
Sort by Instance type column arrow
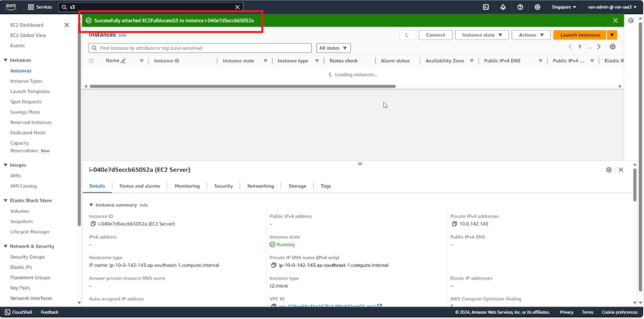[317, 61]
